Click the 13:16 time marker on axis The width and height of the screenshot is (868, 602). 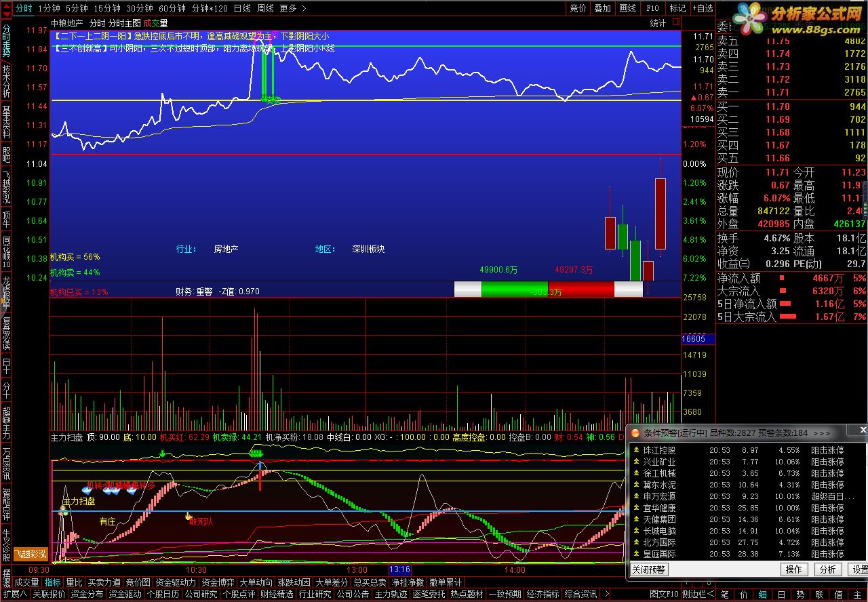(400, 570)
